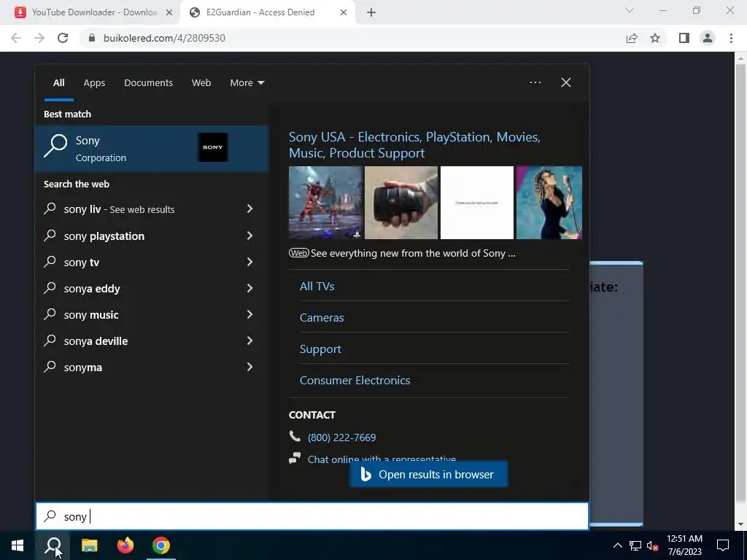Launch Firefox from the taskbar
The height and width of the screenshot is (560, 747).
(x=125, y=545)
